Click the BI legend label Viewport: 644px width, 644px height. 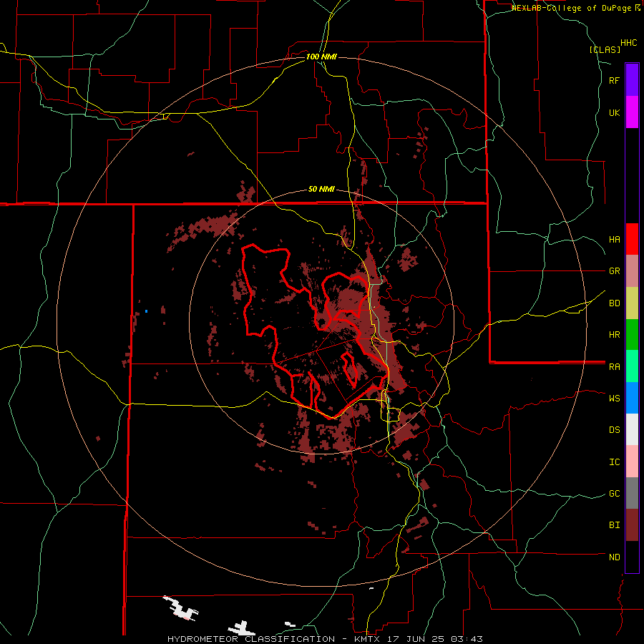(x=614, y=525)
